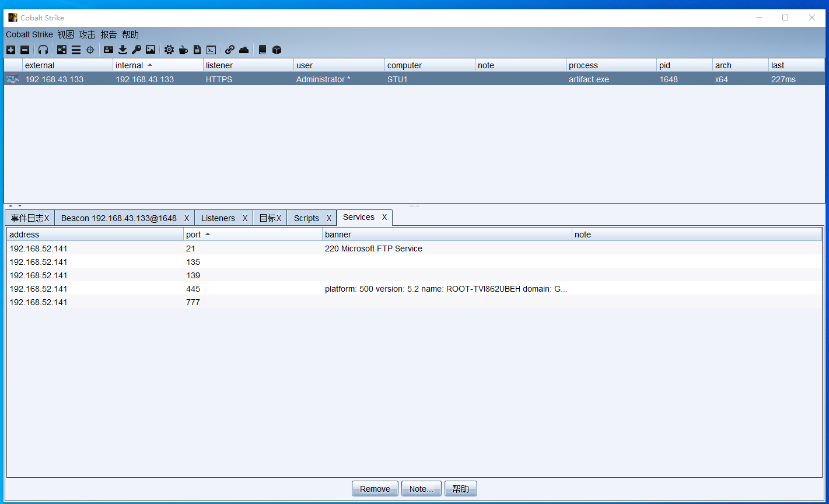
Task: Open the 帮助 menu in the menu bar
Action: [x=131, y=35]
